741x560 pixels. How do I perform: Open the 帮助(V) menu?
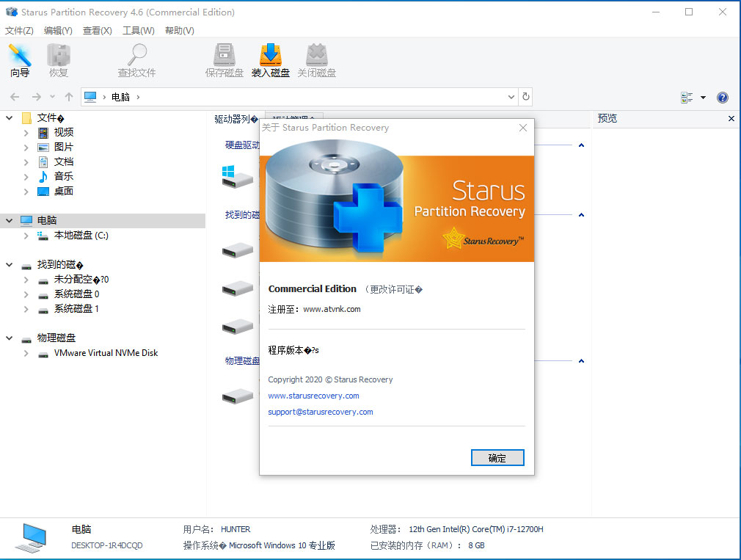pyautogui.click(x=179, y=31)
